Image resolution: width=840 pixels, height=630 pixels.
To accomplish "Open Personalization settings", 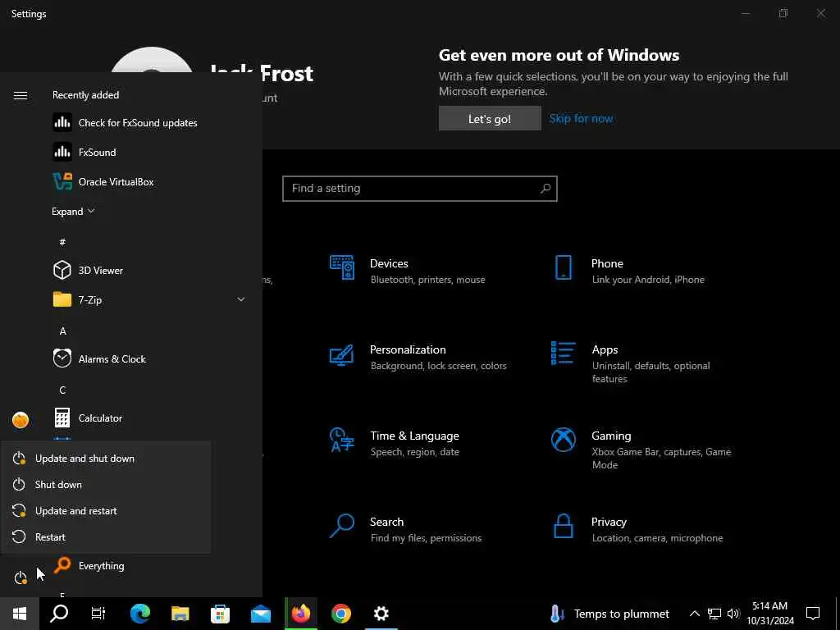I will [418, 357].
